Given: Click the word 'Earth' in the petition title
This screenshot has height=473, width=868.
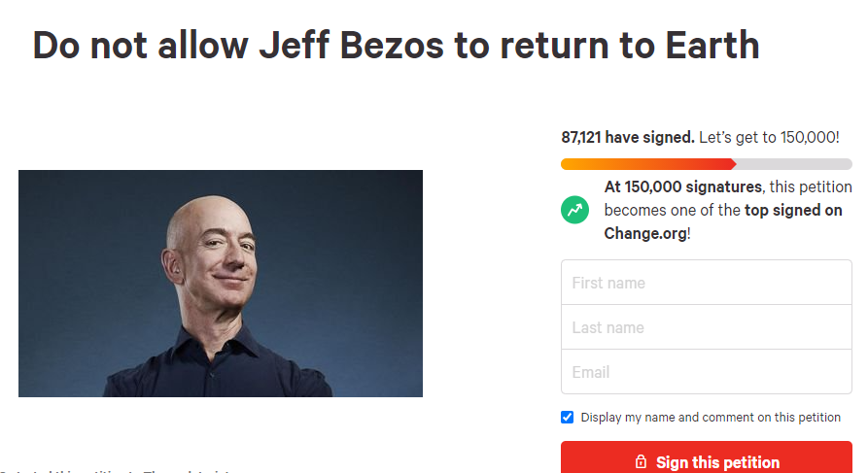Looking at the screenshot, I should coord(712,45).
